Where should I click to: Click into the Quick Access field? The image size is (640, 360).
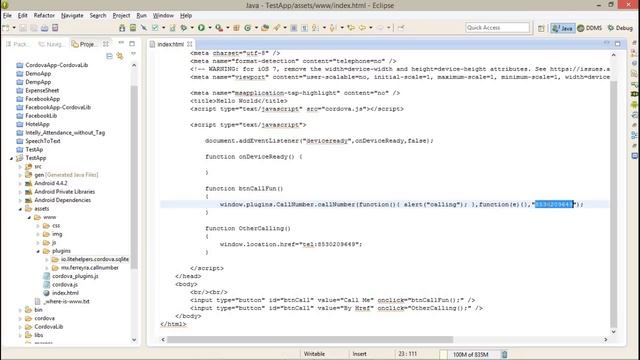point(497,28)
